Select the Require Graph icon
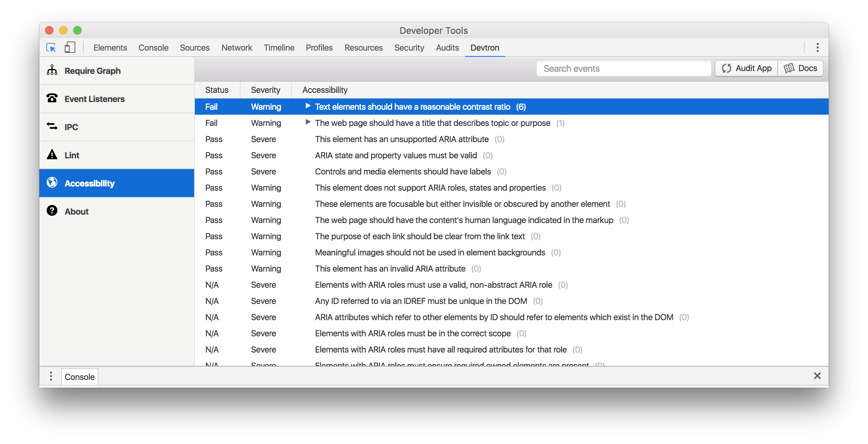The height and width of the screenshot is (444, 868). (53, 70)
